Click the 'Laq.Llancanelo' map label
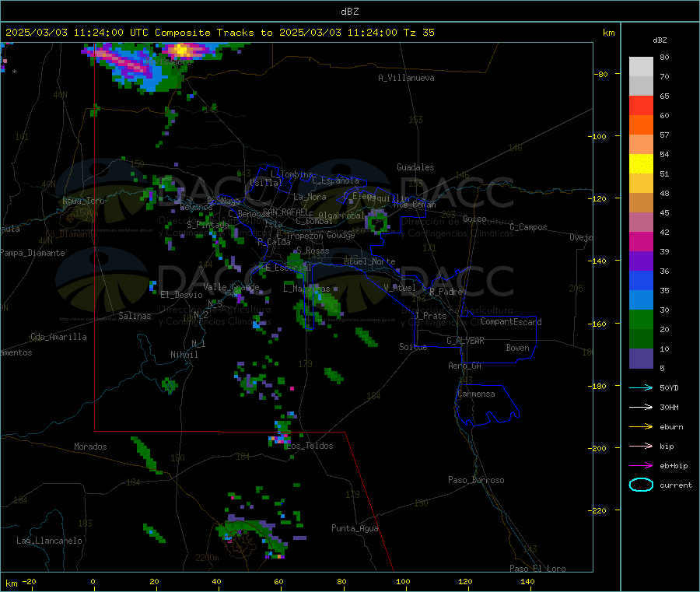The width and height of the screenshot is (700, 592). pyautogui.click(x=49, y=541)
